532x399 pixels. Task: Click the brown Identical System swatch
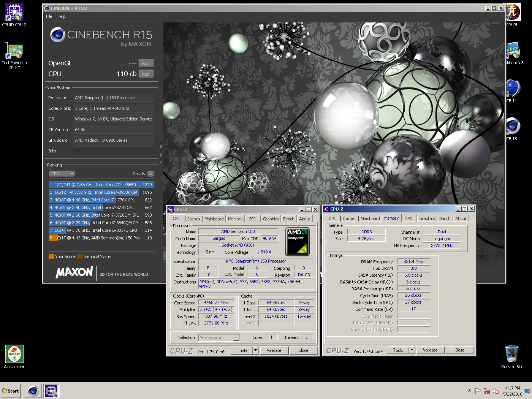pos(79,256)
